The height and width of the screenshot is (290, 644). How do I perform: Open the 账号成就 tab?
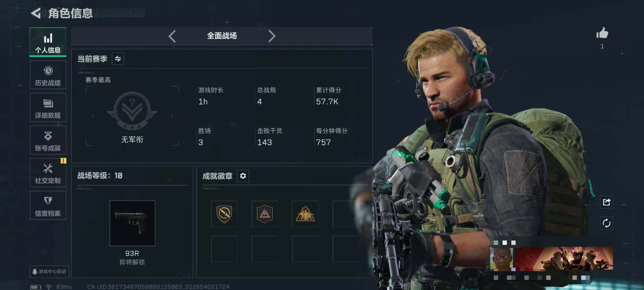[x=48, y=140]
